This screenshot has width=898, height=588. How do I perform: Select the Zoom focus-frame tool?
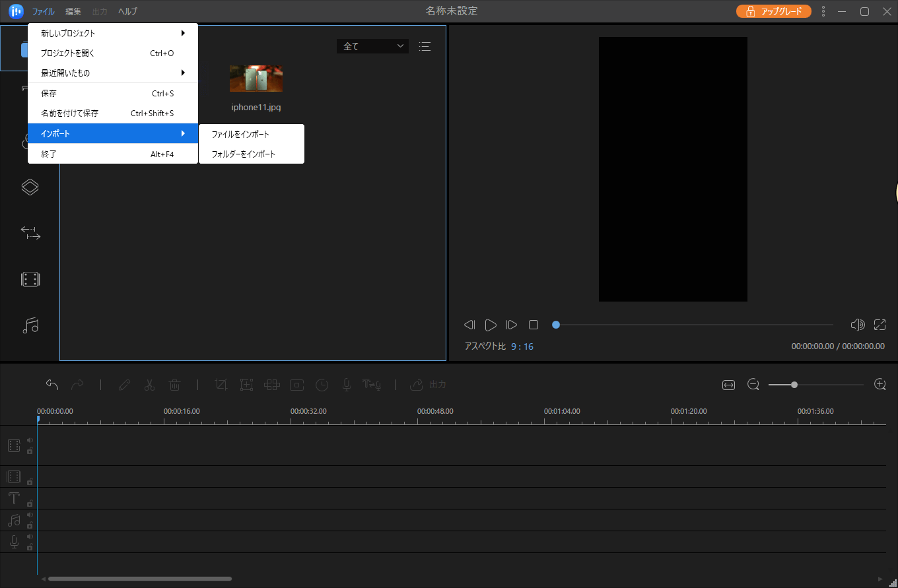(x=246, y=384)
